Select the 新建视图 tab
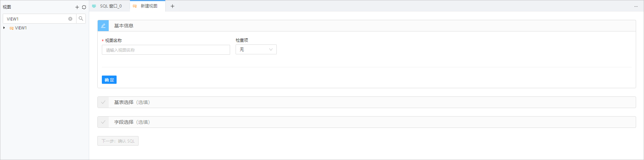The image size is (644, 160). [x=149, y=6]
